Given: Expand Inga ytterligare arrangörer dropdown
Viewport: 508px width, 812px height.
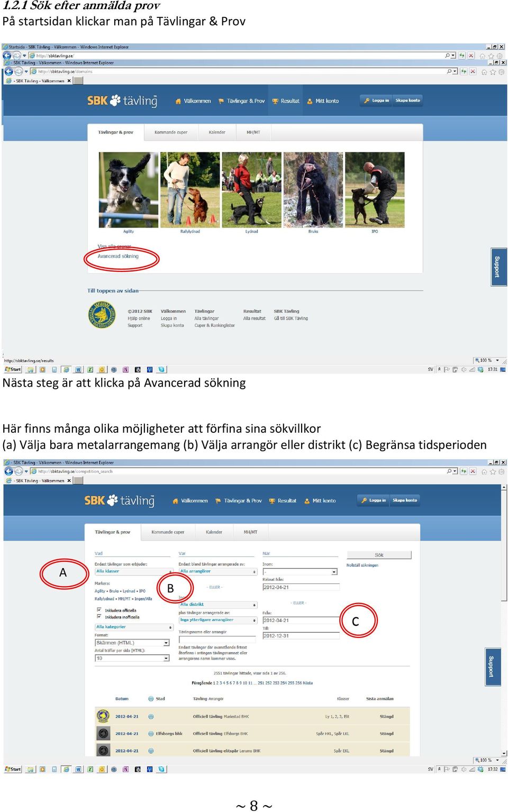Looking at the screenshot, I should tap(218, 620).
